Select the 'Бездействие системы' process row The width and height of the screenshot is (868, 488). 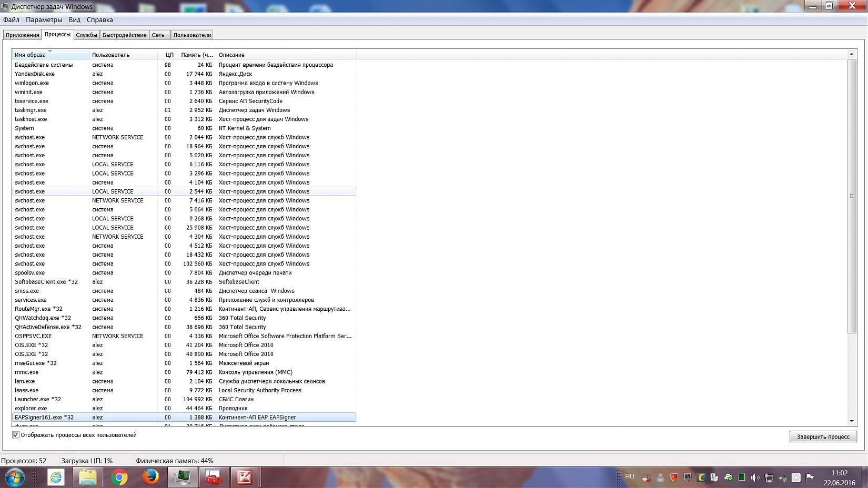pos(184,65)
